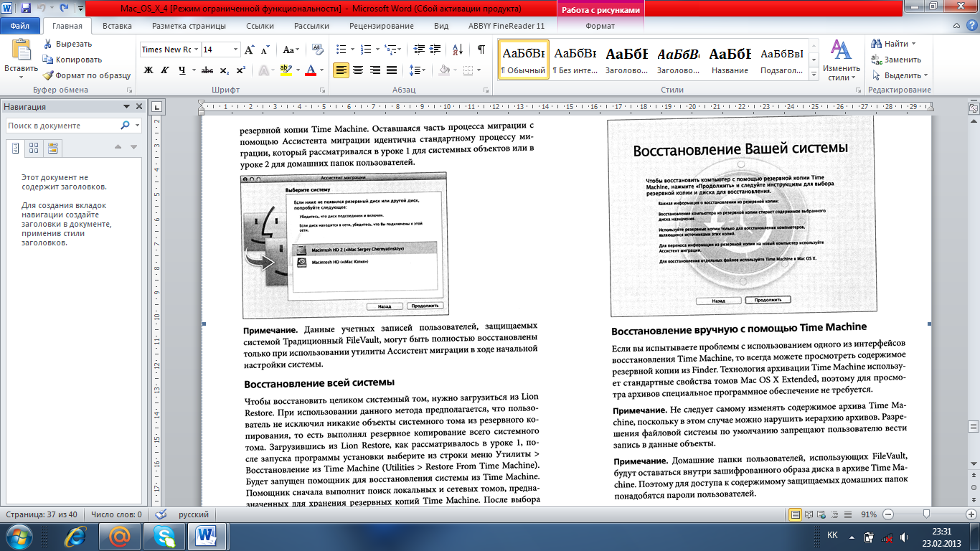Toggle underline Ч formatting
The image size is (980, 551).
click(x=182, y=70)
